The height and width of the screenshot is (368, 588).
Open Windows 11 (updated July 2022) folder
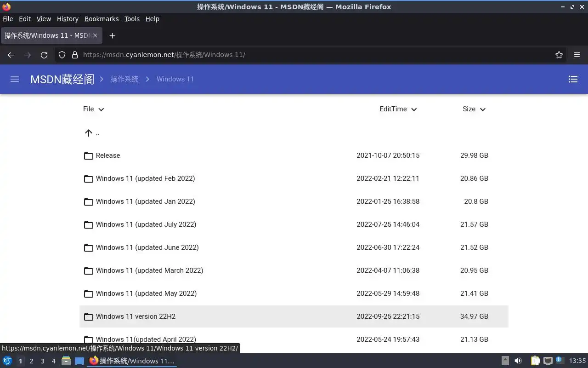click(x=146, y=224)
